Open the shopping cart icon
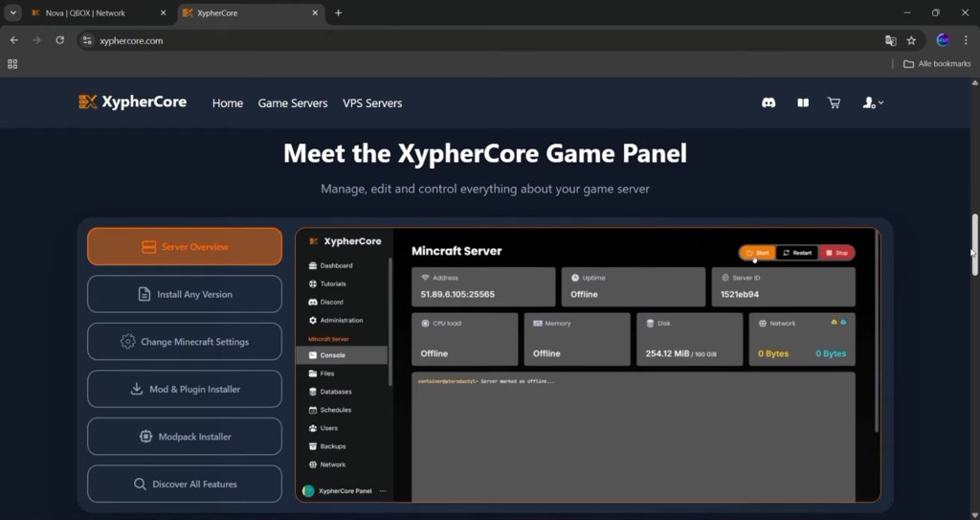The image size is (980, 520). 835,102
